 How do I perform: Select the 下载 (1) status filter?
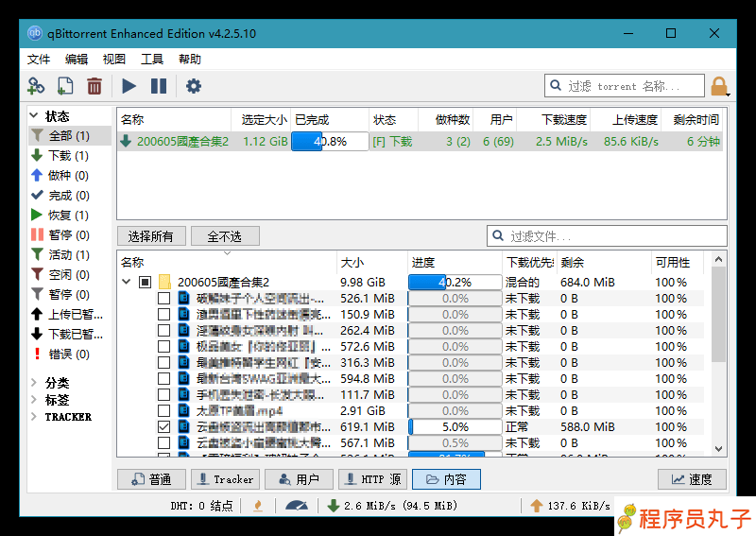click(x=69, y=155)
